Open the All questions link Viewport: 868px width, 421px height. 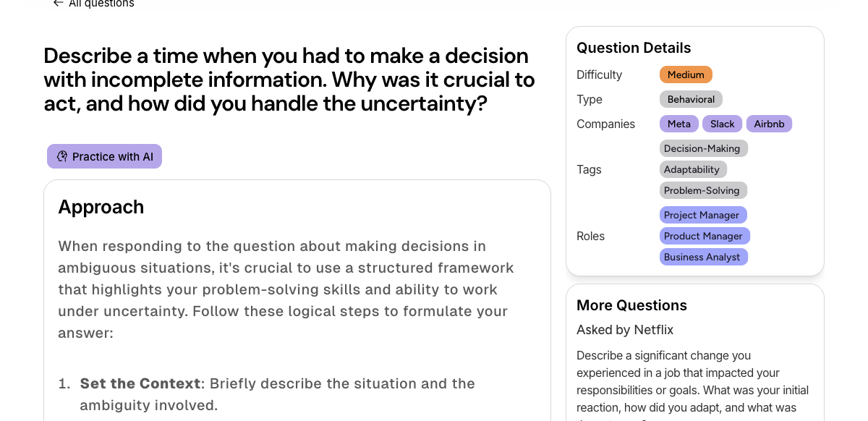101,4
